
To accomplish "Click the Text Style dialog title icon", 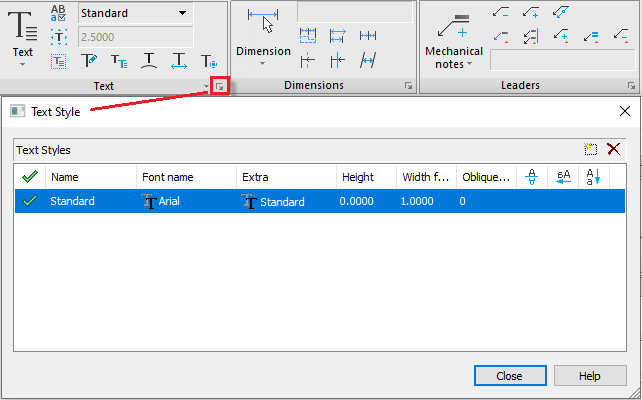I will (x=17, y=111).
